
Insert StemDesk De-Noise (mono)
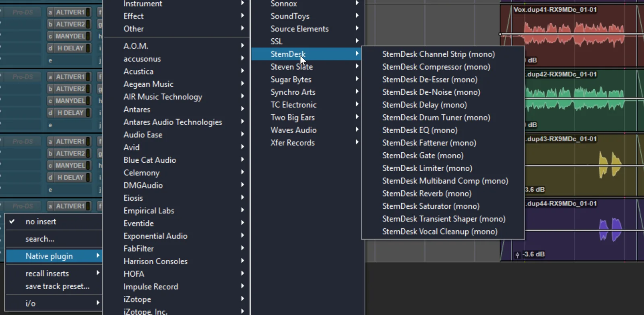click(x=443, y=92)
